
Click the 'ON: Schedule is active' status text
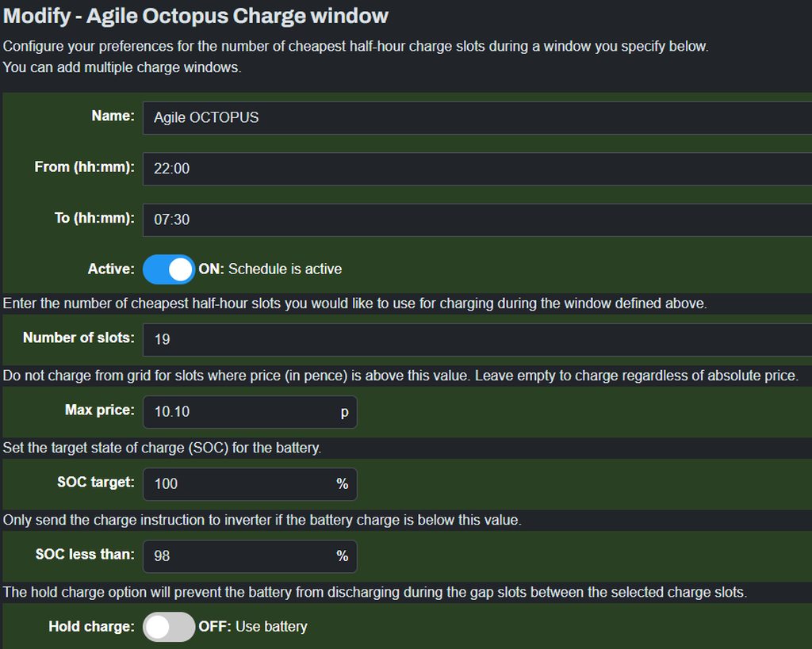270,269
